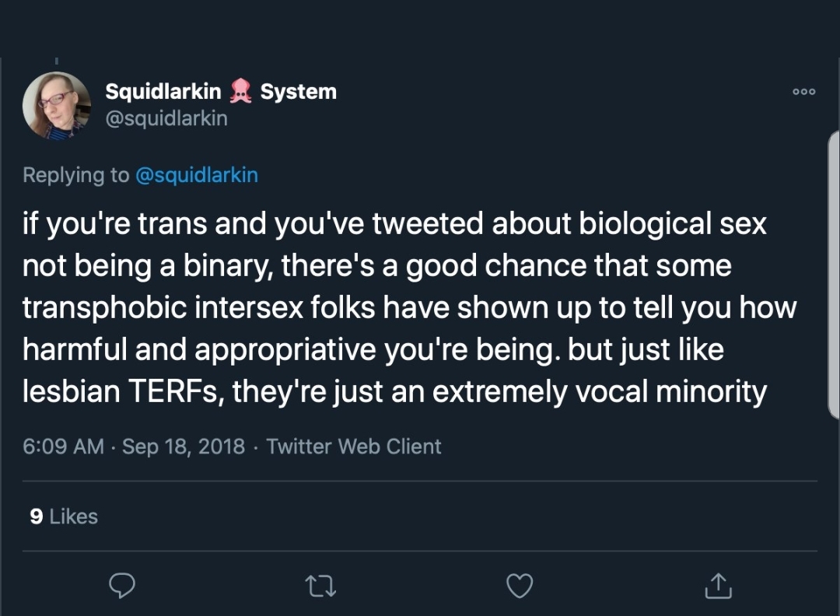Open the @squidlarkin link after Replying to
Viewport: 840px width, 616px height.
[x=197, y=175]
